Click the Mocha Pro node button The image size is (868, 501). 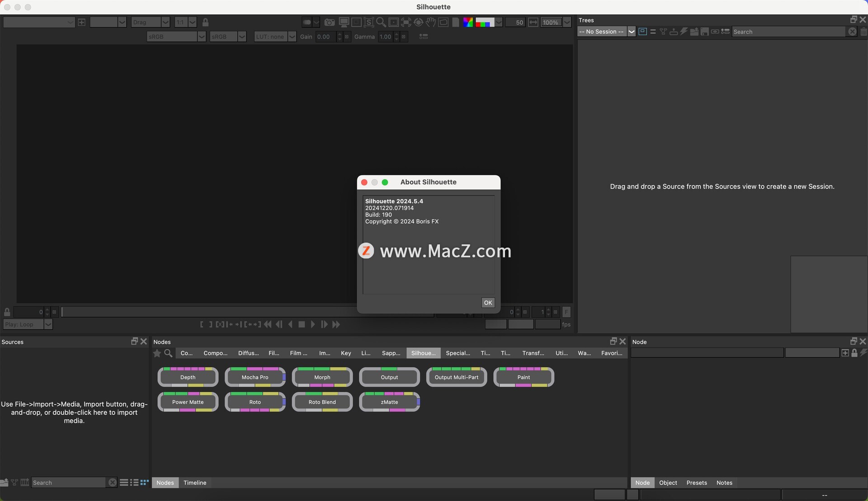tap(255, 377)
